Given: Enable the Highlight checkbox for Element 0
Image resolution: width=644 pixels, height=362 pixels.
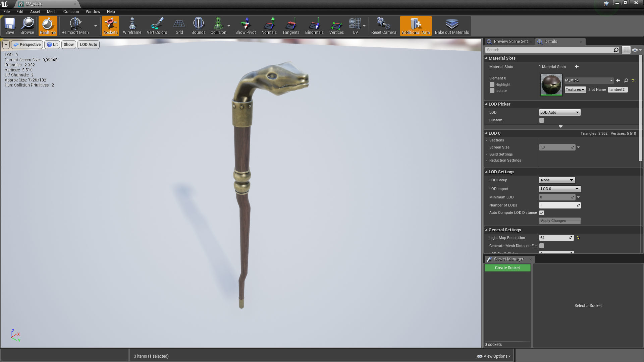Looking at the screenshot, I should (492, 85).
